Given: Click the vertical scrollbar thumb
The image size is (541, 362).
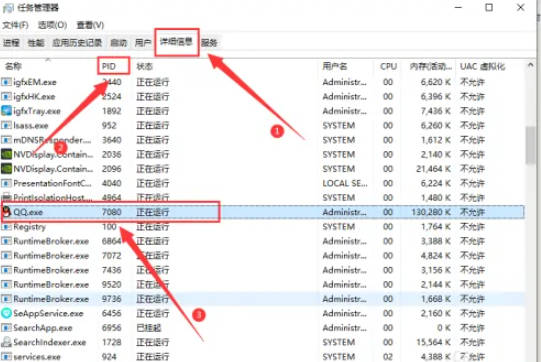Looking at the screenshot, I should (x=530, y=145).
